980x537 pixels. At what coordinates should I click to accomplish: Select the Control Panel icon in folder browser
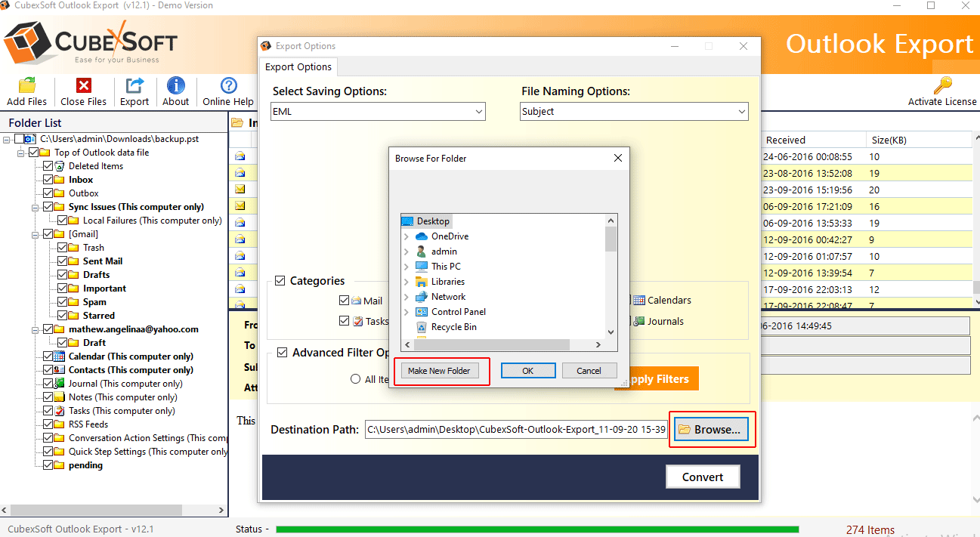click(x=422, y=312)
